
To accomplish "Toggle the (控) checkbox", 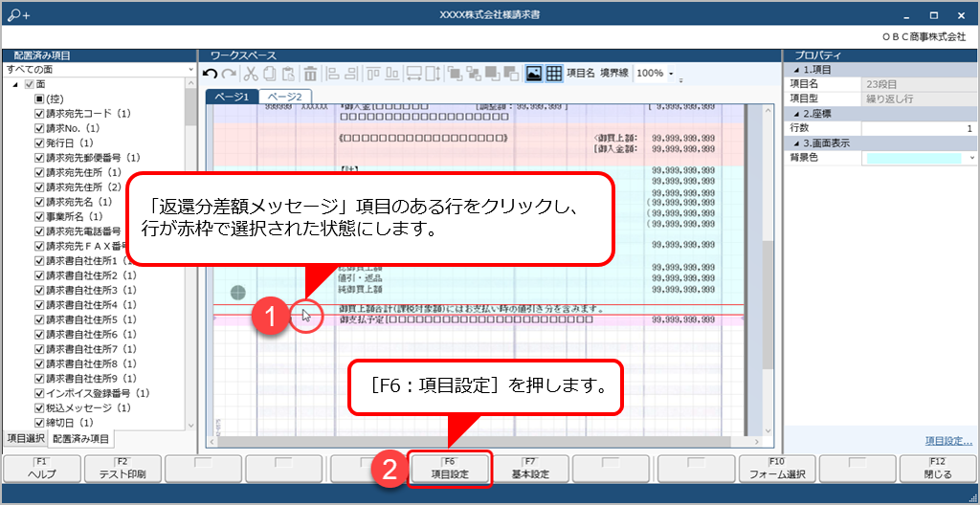I will point(39,99).
